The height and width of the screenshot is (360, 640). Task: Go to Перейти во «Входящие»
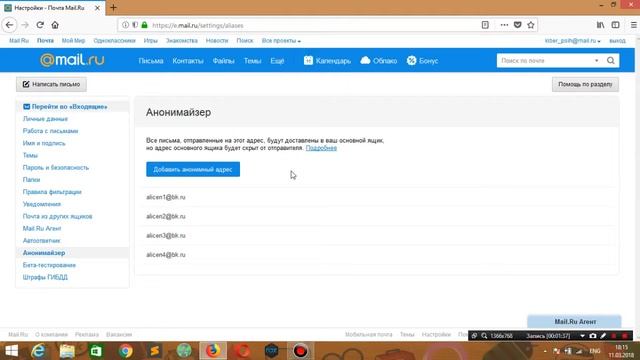(x=65, y=107)
